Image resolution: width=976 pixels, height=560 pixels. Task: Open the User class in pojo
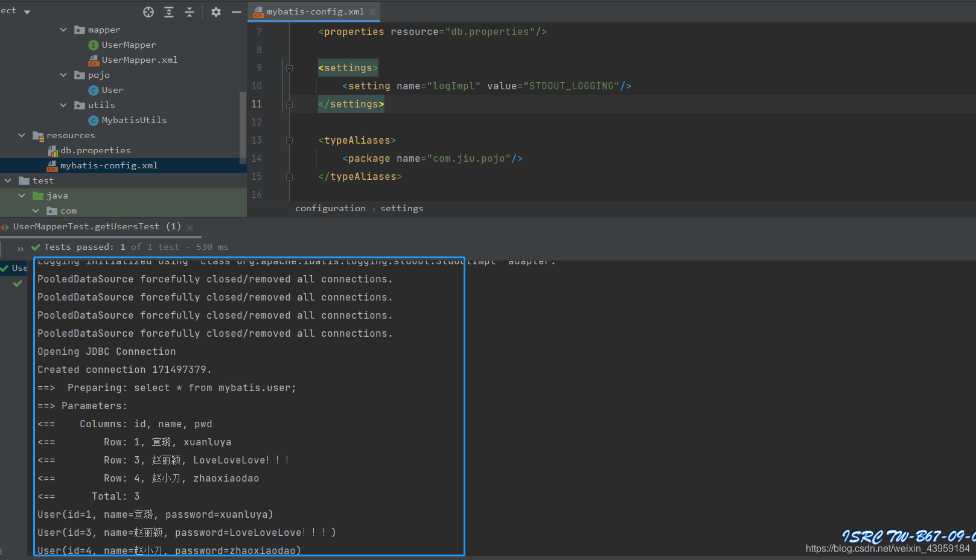(x=112, y=90)
